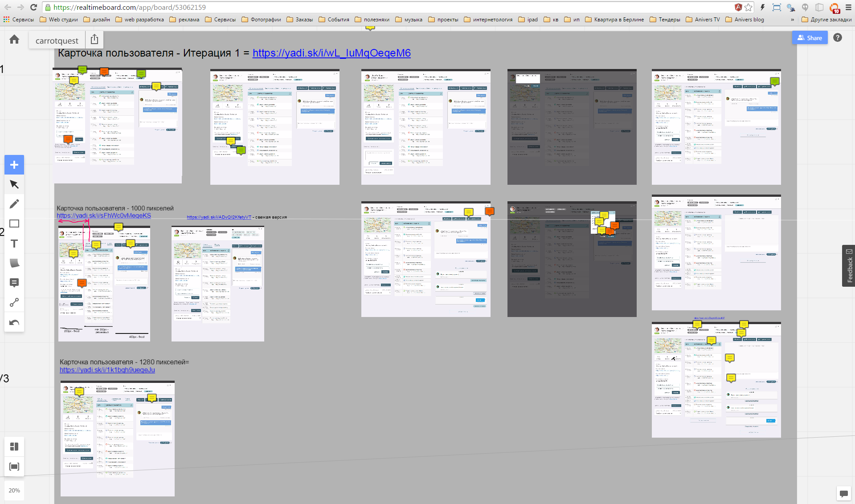Open the музыка bookmarks folder
The image size is (855, 504).
click(409, 20)
